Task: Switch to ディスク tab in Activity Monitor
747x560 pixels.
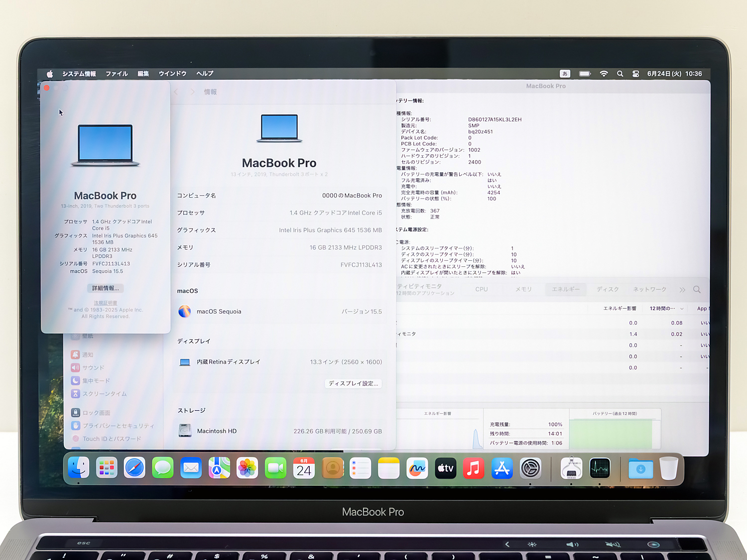Action: tap(608, 289)
